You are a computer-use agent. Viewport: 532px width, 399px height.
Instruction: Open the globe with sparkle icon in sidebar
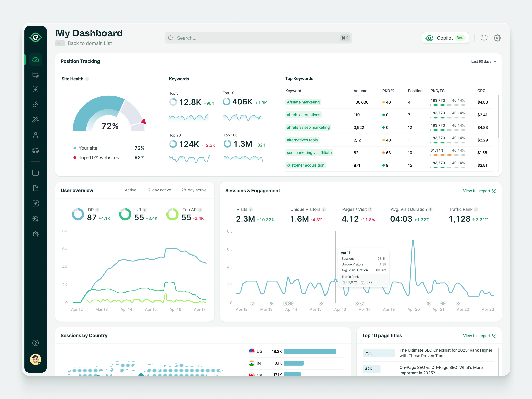[x=36, y=219]
